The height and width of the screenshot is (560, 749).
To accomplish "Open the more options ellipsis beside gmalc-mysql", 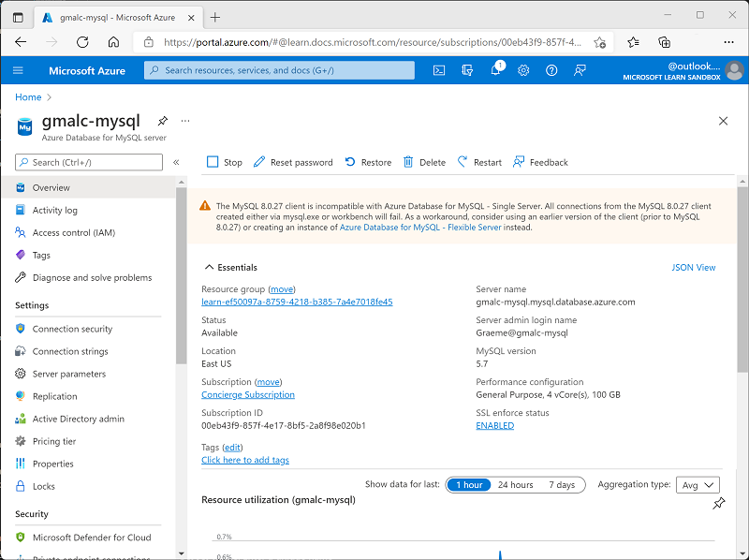I will click(x=185, y=121).
